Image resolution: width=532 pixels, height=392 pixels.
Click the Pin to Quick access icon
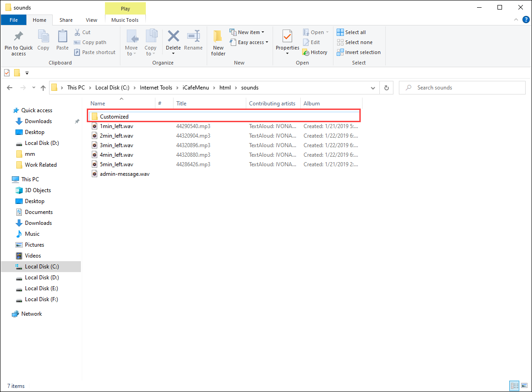click(19, 37)
